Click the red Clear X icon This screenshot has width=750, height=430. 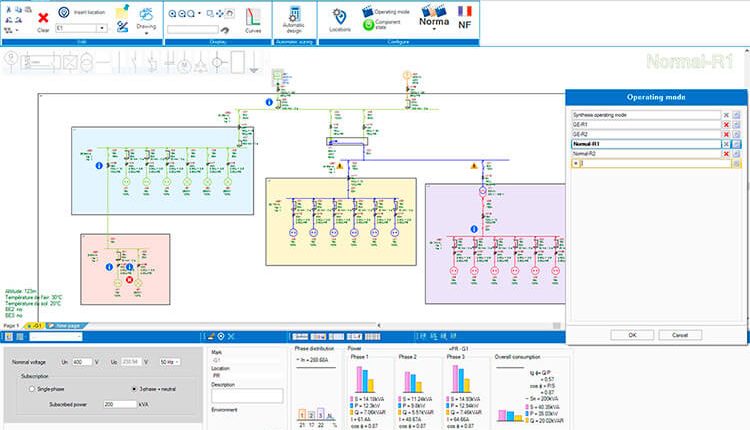click(x=43, y=18)
